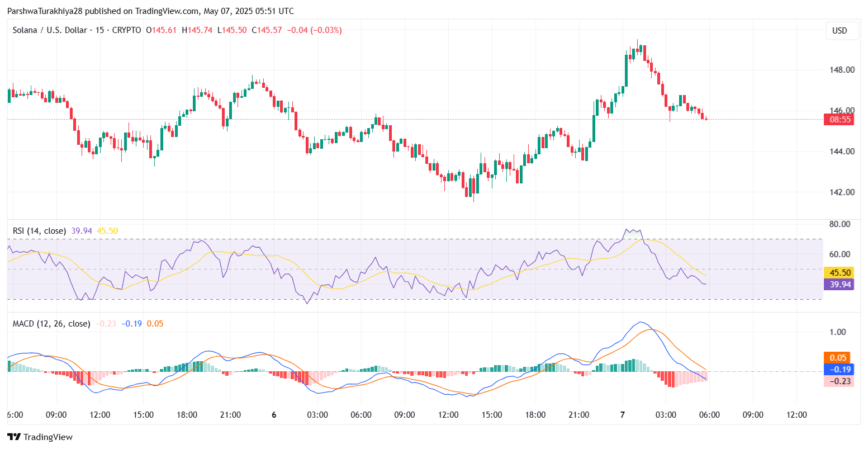Click the purple 39.94 RSI value tag
This screenshot has height=449, width=868.
[840, 285]
